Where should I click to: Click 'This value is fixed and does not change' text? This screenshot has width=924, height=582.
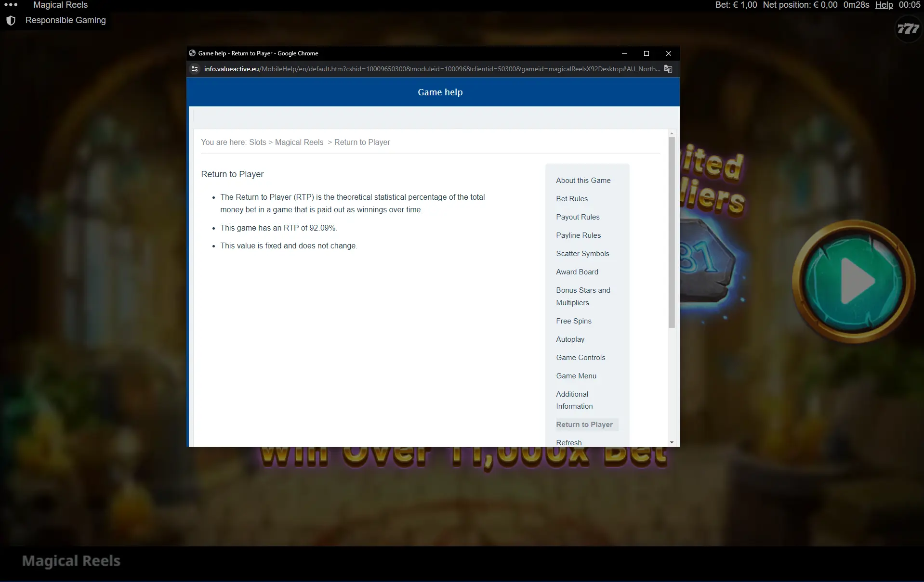[289, 246]
